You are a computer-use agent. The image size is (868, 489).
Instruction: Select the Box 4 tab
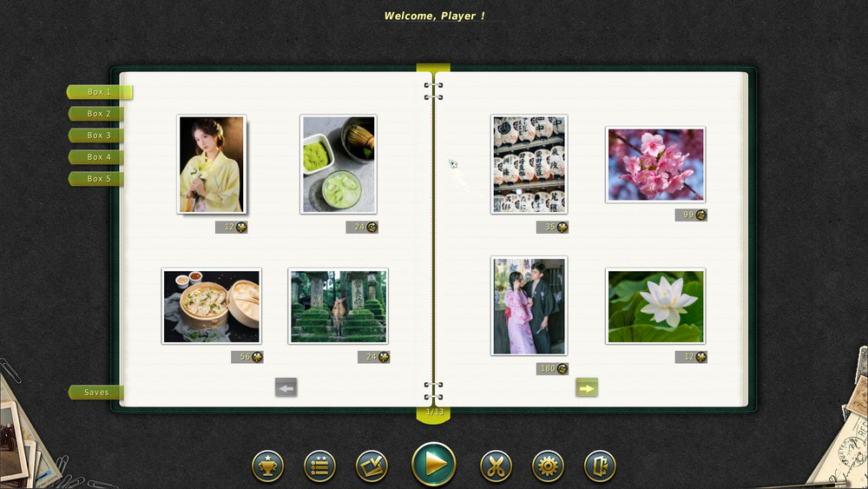point(98,157)
